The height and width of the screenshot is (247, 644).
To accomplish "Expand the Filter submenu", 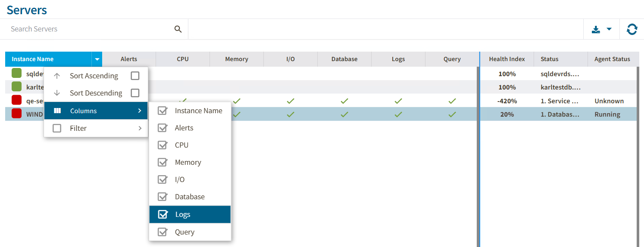I will pos(140,128).
